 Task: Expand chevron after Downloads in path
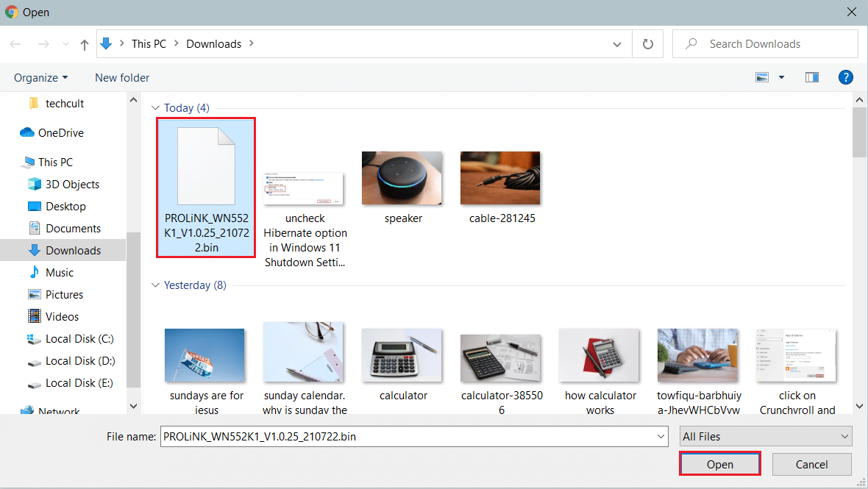(x=252, y=43)
